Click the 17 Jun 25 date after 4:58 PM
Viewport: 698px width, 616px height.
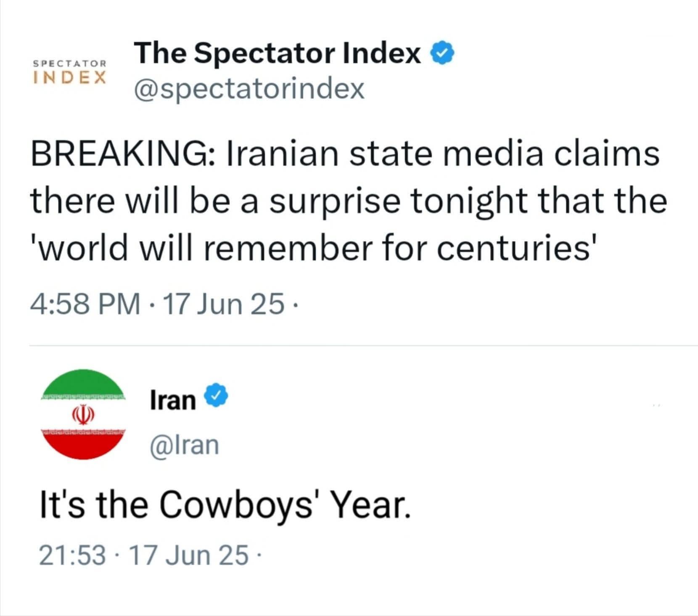tap(223, 304)
